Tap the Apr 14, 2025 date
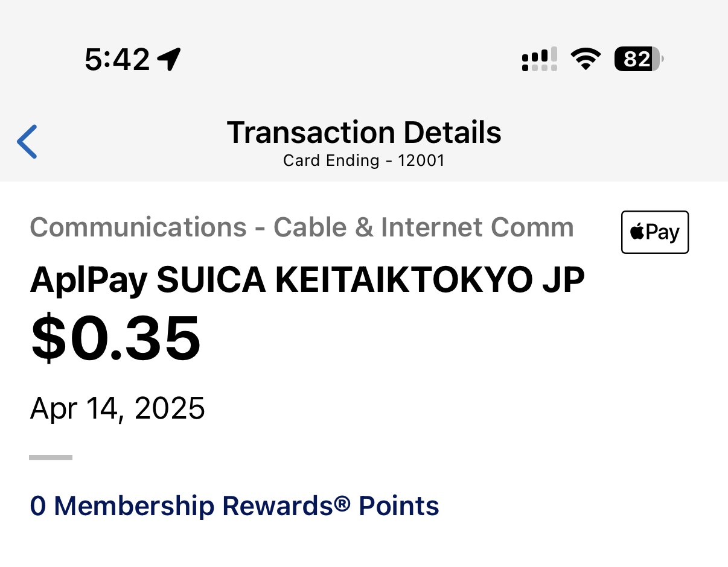The image size is (728, 567). coord(118,408)
